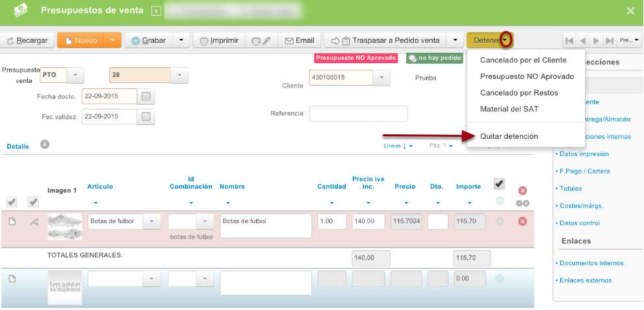Open document icon of Botas de futbol row
This screenshot has height=310, width=644.
pos(13,222)
